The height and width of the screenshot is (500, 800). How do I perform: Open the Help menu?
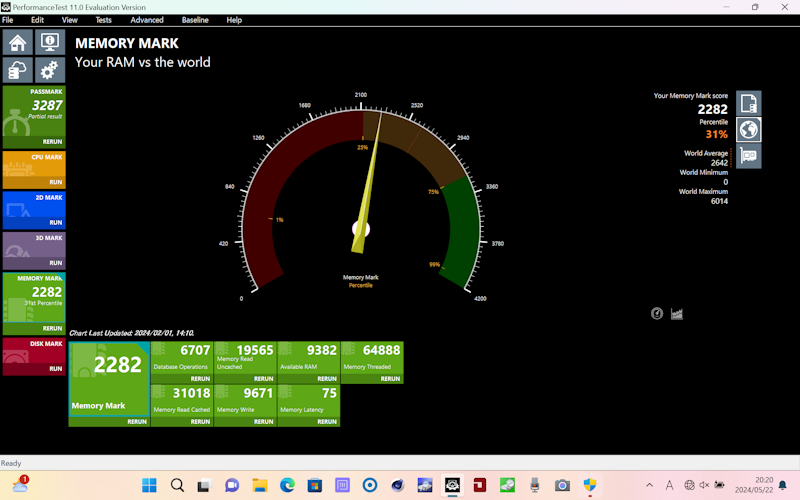[x=234, y=20]
